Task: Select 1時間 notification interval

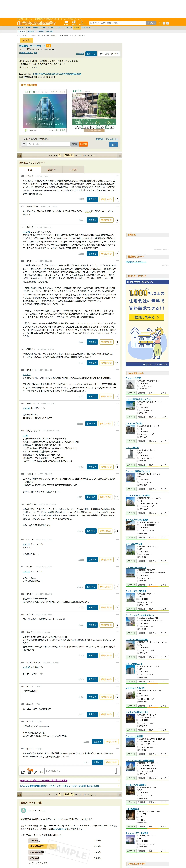Action: 75,144
